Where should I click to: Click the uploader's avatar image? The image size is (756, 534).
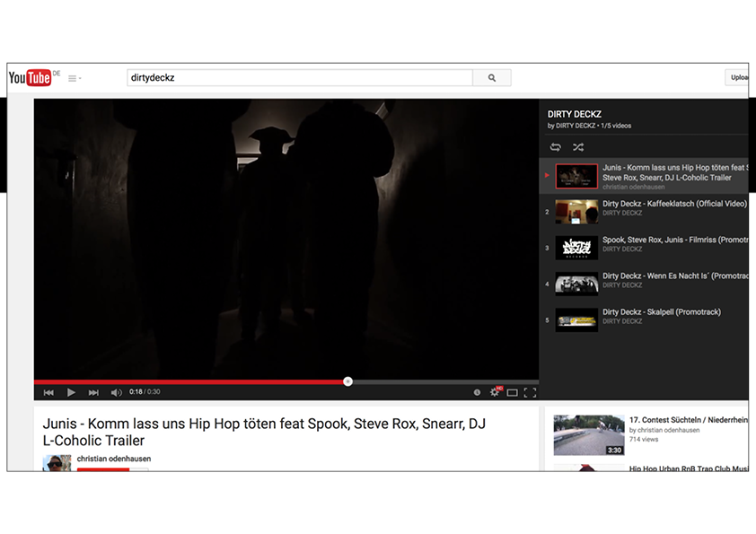(x=57, y=463)
